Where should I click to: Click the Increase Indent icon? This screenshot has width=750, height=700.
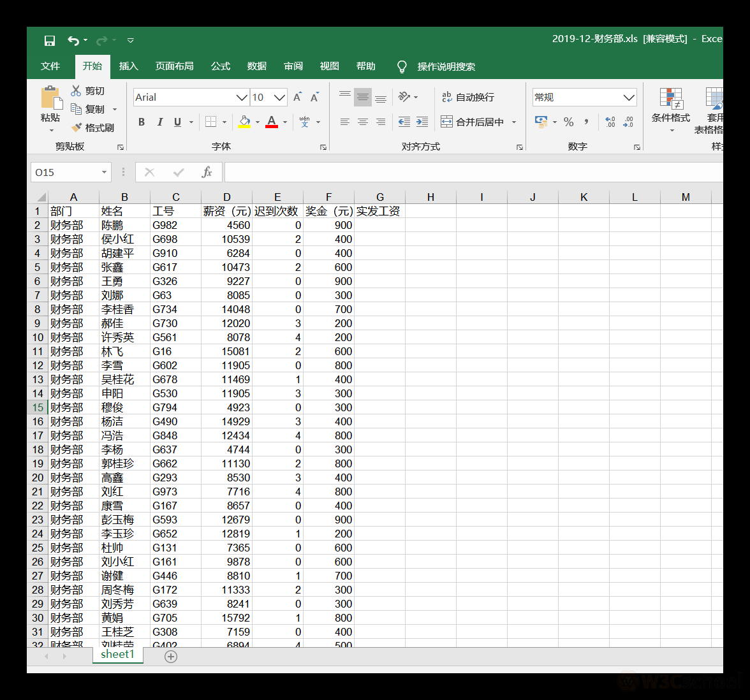click(422, 122)
